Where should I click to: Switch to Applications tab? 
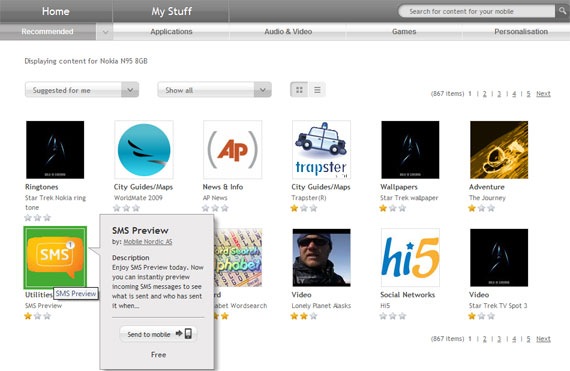tap(171, 32)
